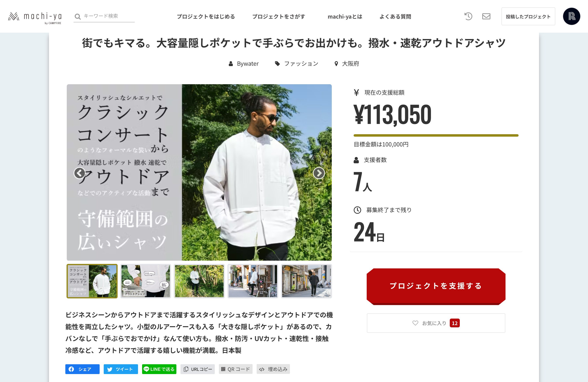
Task: Open 投稿したプロジェクト button
Action: point(528,17)
